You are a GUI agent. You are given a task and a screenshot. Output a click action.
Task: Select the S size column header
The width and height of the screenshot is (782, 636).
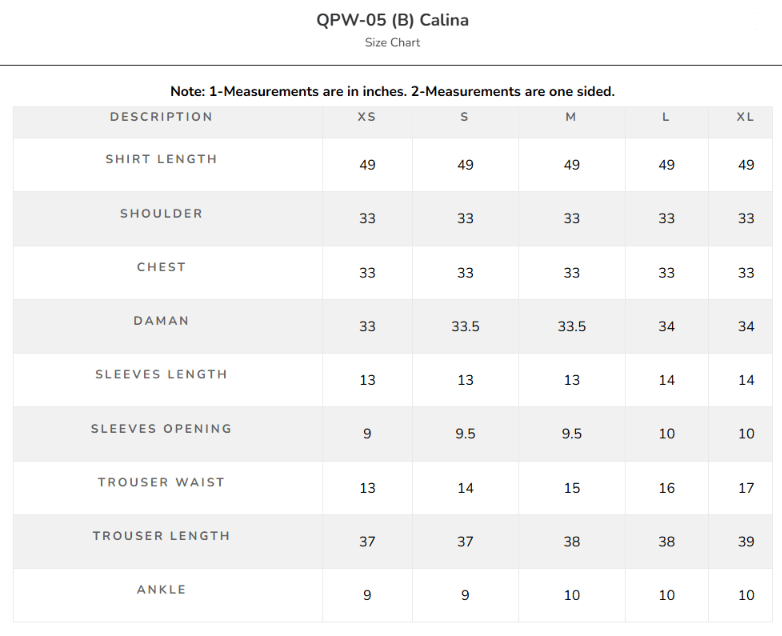coord(464,117)
